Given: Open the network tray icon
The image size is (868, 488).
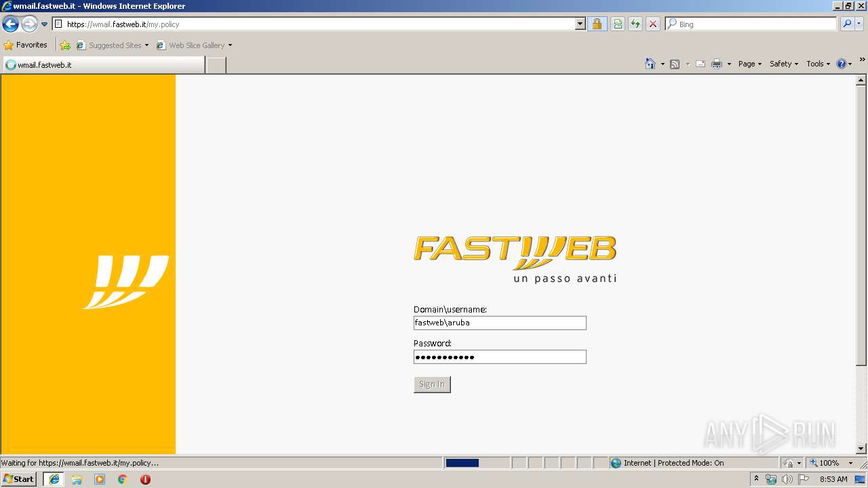Looking at the screenshot, I should 771,479.
